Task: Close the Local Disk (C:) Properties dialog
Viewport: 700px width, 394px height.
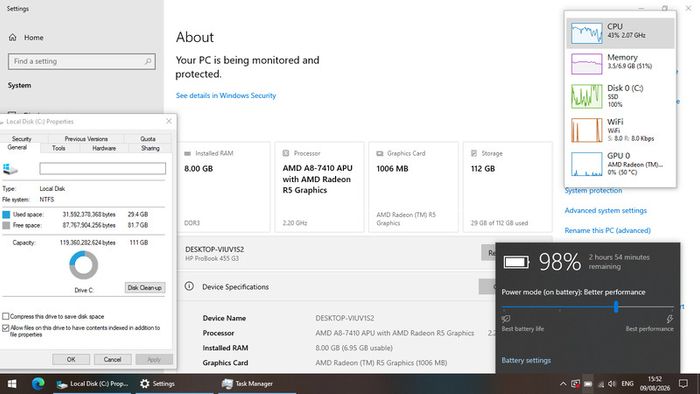Action: tap(169, 121)
